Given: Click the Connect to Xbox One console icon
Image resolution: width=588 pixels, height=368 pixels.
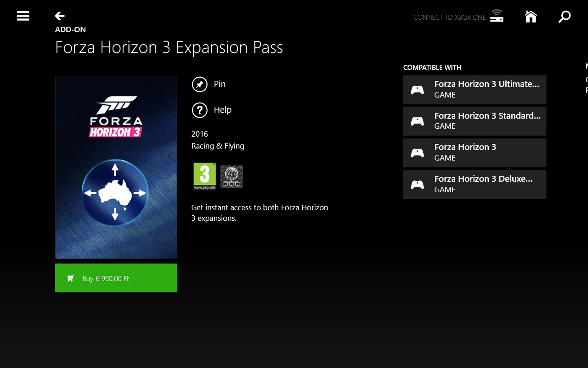Looking at the screenshot, I should click(x=497, y=16).
